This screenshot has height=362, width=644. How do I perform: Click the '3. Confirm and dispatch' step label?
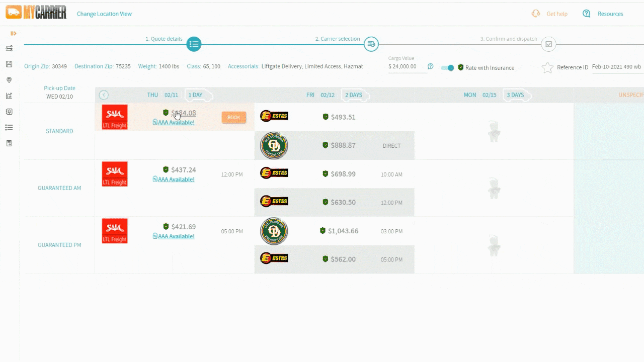[509, 39]
